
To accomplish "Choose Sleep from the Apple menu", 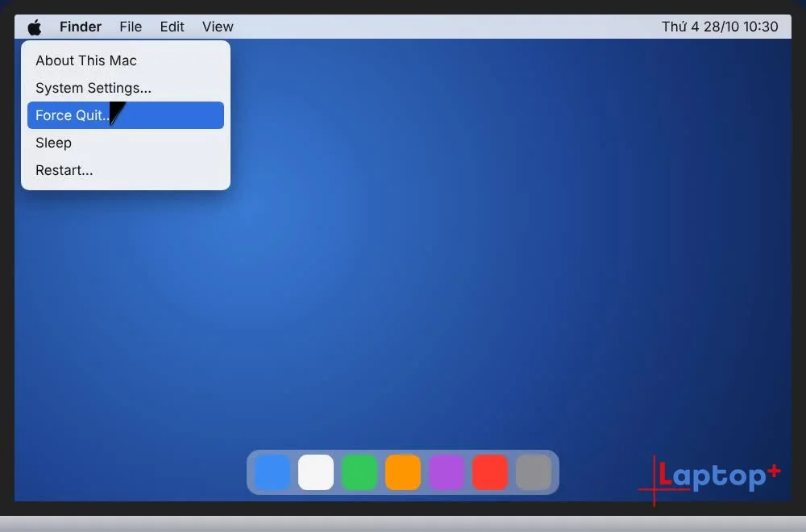I will coord(126,143).
